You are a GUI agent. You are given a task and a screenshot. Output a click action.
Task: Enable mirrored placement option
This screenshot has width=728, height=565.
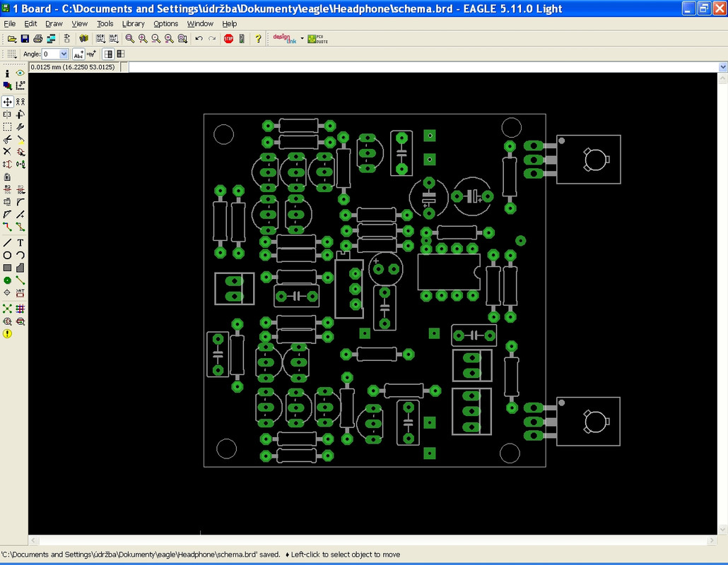coord(121,54)
